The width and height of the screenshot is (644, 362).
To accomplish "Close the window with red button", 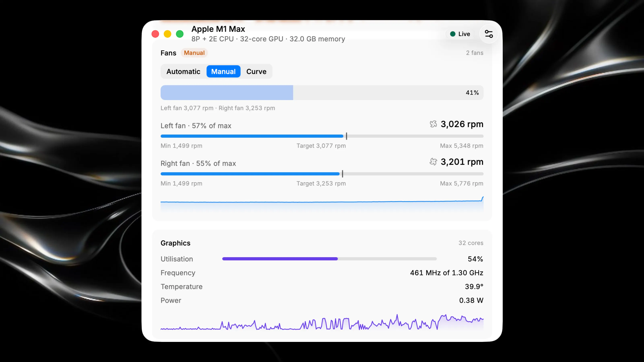I will click(x=155, y=34).
